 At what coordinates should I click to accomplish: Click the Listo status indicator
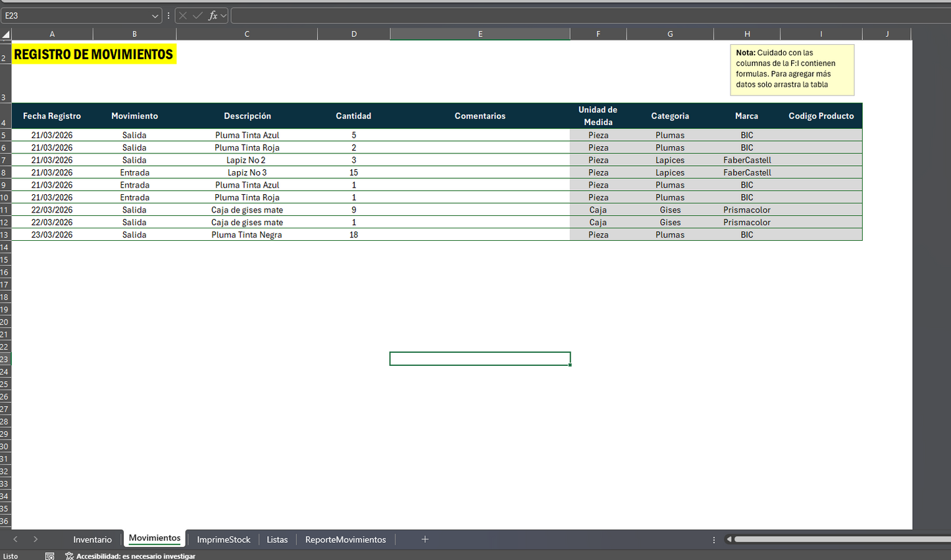11,556
